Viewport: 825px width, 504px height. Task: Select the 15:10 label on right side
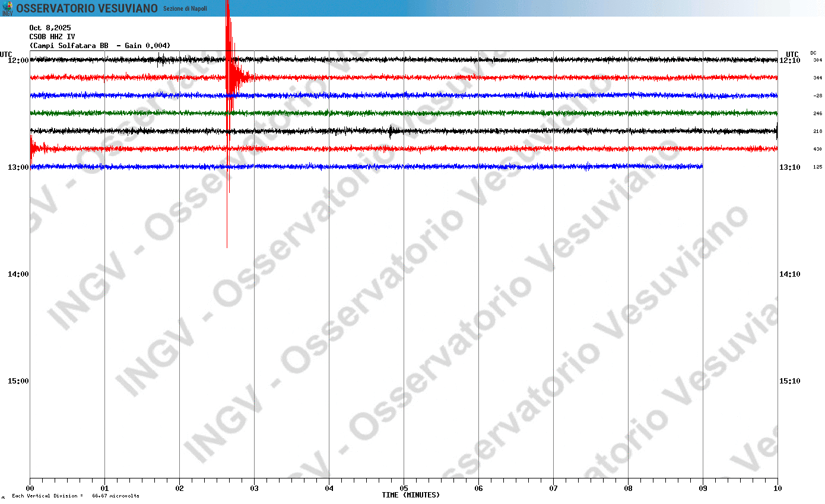tap(789, 381)
